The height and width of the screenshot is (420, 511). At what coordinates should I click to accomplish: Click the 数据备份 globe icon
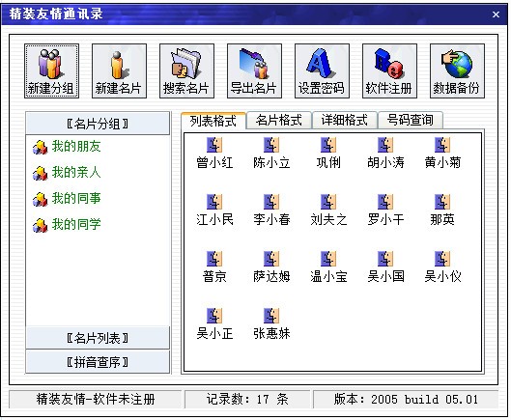pos(457,71)
